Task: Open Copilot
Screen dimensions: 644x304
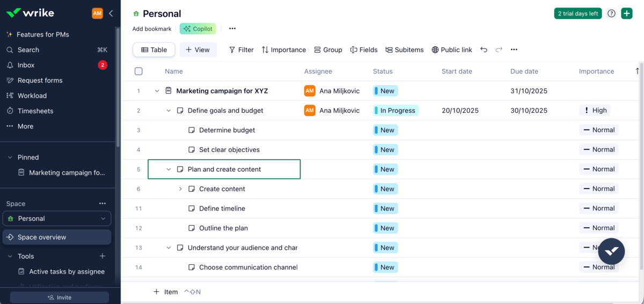Action: click(x=198, y=29)
